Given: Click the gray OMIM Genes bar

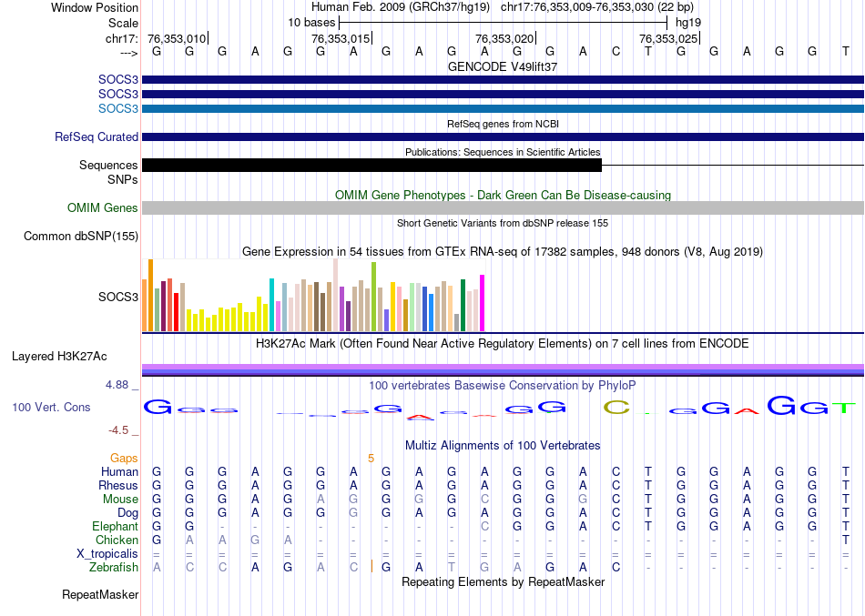Looking at the screenshot, I should (503, 207).
